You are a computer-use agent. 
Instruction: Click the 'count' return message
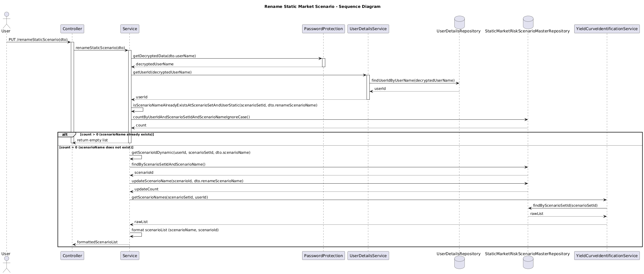(141, 125)
